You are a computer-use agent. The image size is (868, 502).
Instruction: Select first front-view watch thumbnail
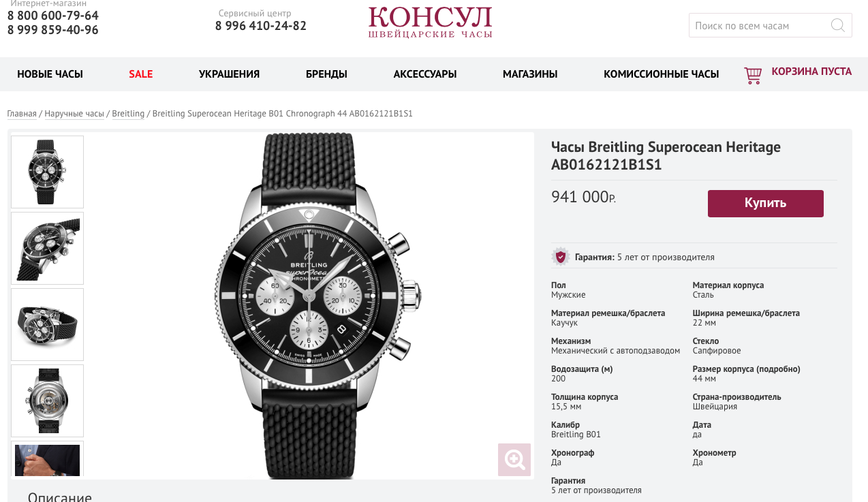47,172
